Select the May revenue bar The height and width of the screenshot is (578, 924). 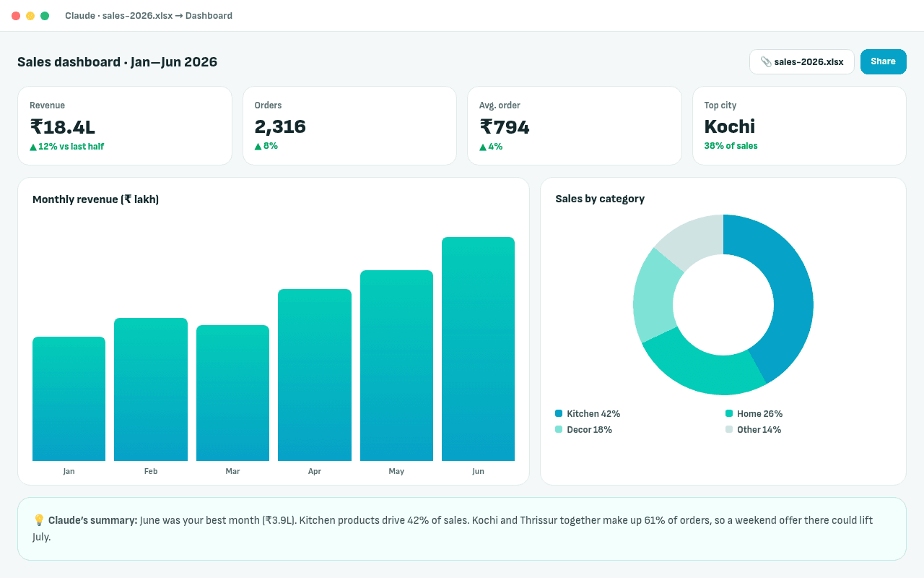(x=396, y=366)
